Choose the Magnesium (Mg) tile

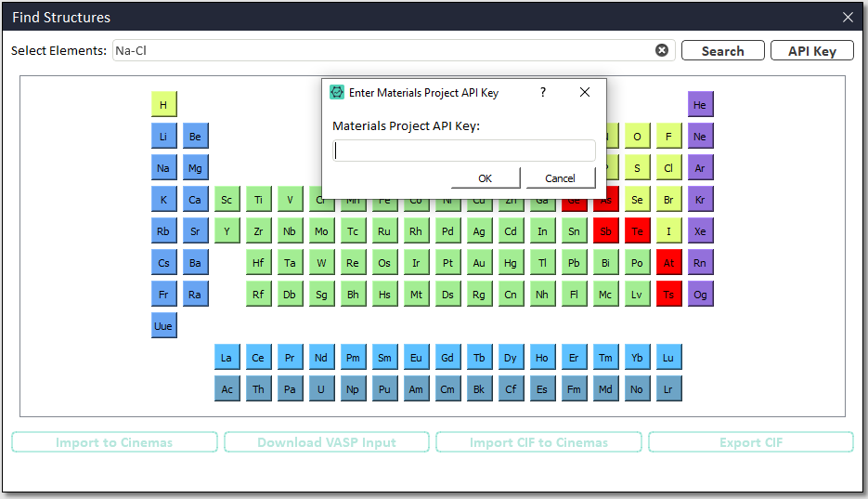[195, 167]
